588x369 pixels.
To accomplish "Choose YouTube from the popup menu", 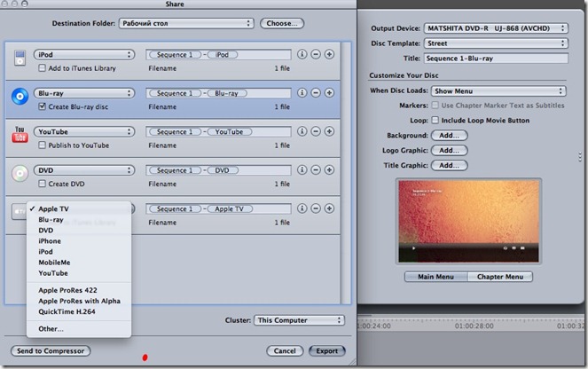I will [79, 273].
